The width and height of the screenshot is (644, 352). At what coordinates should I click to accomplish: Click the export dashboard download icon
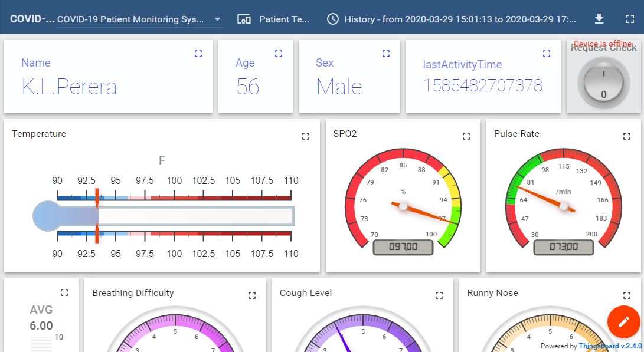click(599, 19)
